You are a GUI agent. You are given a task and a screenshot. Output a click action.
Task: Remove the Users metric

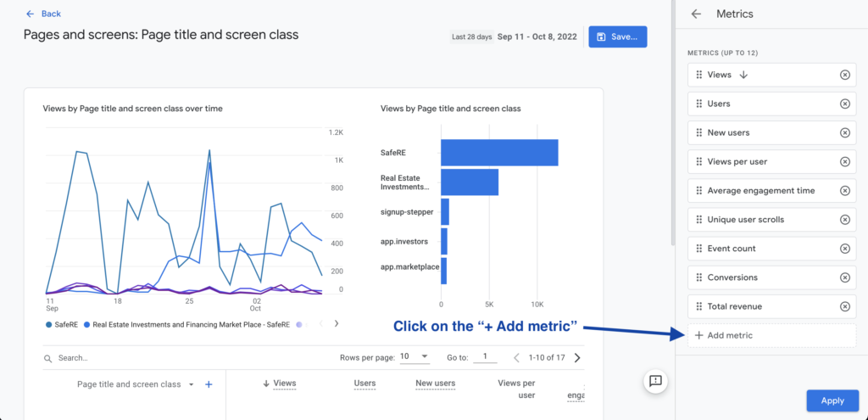click(x=844, y=104)
